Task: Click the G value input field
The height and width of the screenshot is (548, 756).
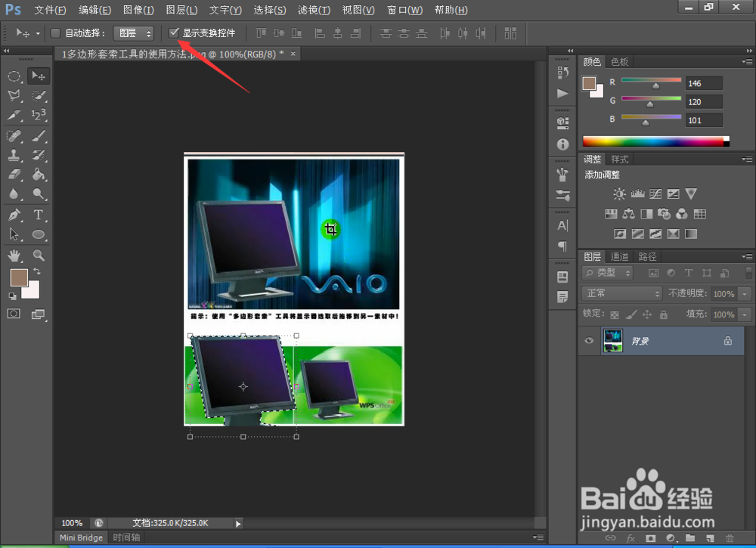Action: [x=703, y=102]
